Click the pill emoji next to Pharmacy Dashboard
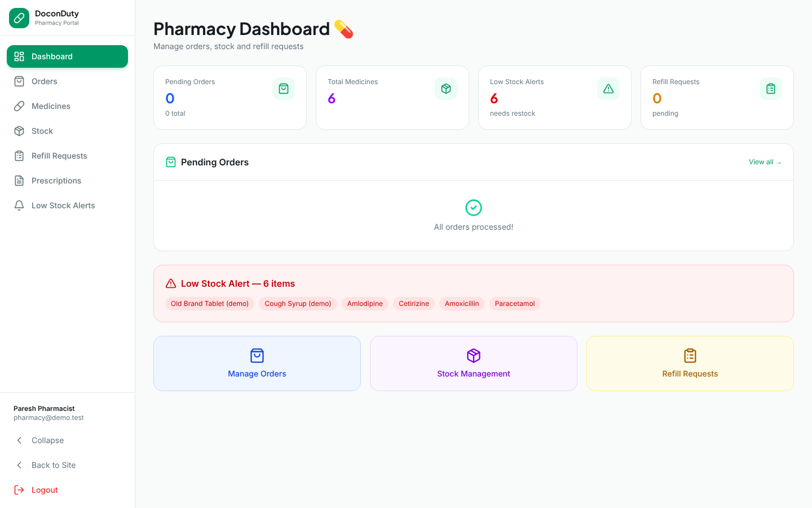Image resolution: width=812 pixels, height=508 pixels. [x=343, y=29]
